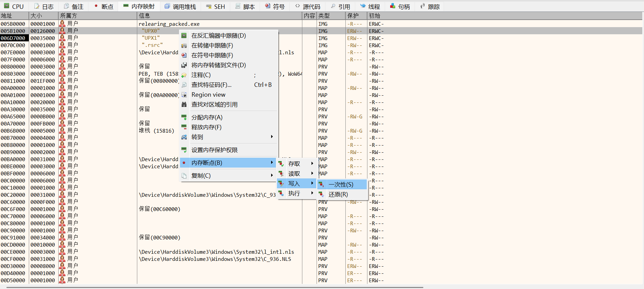Click the CPU tab icon
Screen dimensions: 644x289
6,6
